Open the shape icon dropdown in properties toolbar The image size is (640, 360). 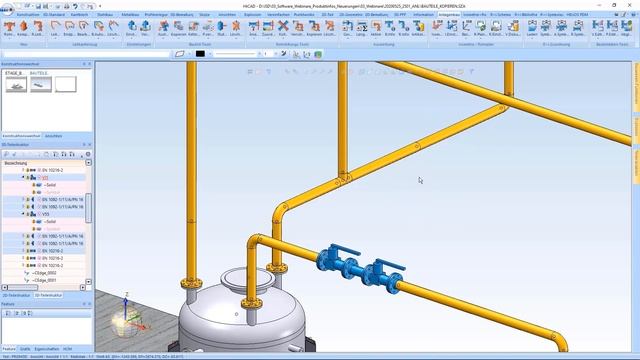pyautogui.click(x=189, y=54)
